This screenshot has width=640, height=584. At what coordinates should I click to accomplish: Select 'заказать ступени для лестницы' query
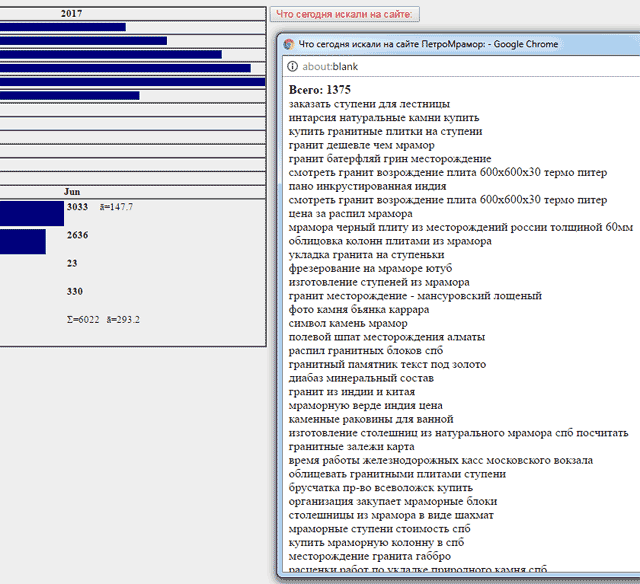pos(369,104)
